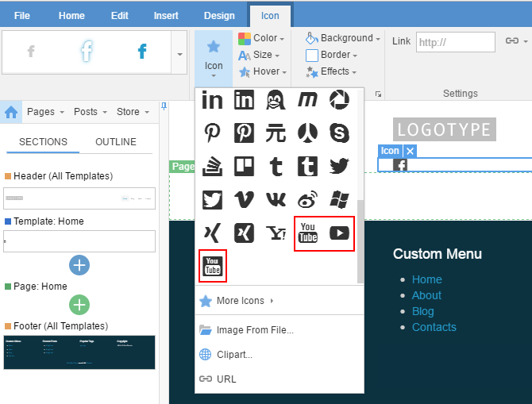Open the Color dropdown in ribbon
Screen dimensions: 532x404
click(260, 38)
